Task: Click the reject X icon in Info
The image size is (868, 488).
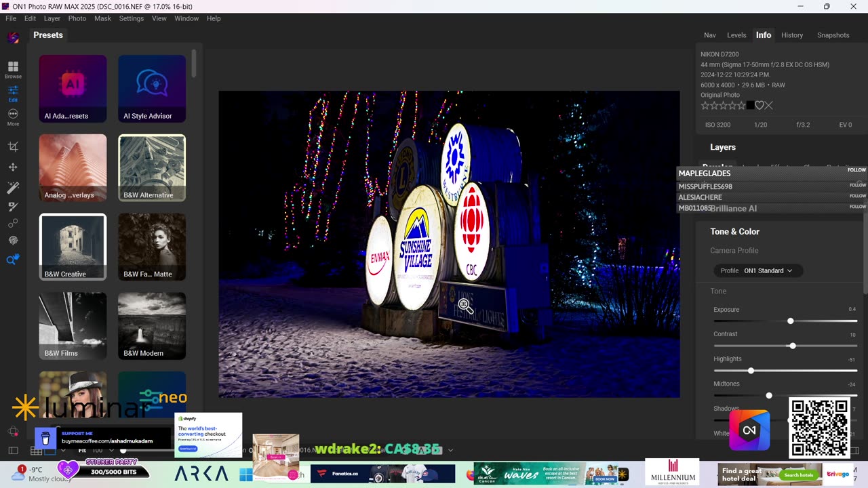Action: point(769,105)
